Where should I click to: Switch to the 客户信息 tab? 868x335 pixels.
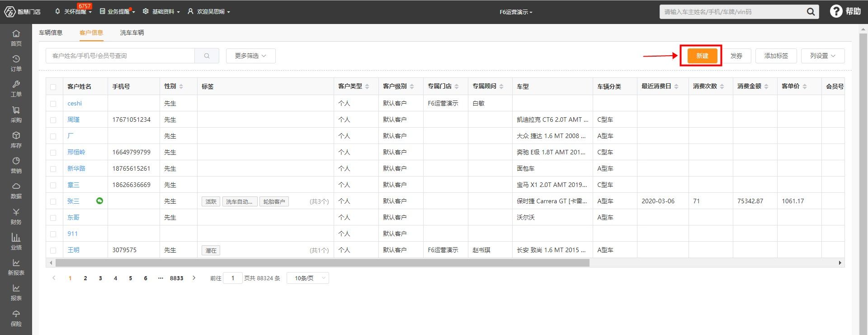pos(91,33)
